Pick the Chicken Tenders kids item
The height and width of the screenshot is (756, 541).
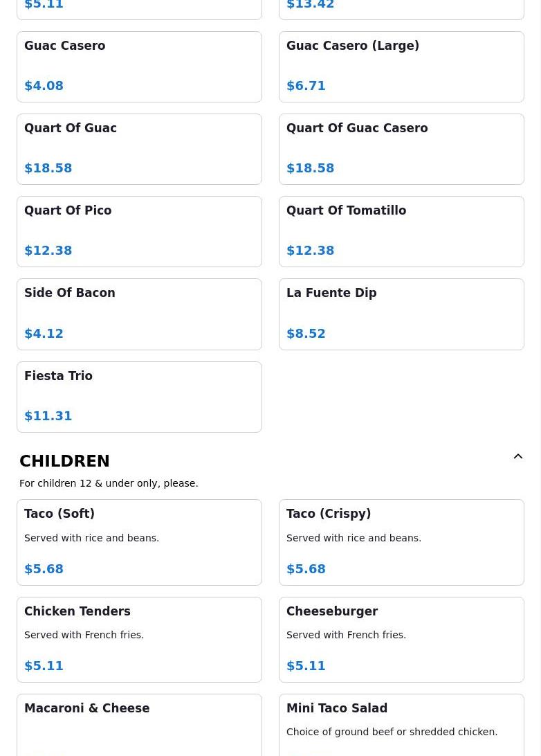(139, 639)
